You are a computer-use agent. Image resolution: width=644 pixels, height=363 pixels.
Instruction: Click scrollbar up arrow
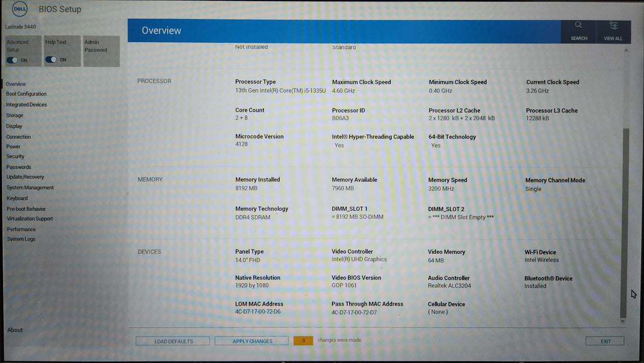coord(625,50)
